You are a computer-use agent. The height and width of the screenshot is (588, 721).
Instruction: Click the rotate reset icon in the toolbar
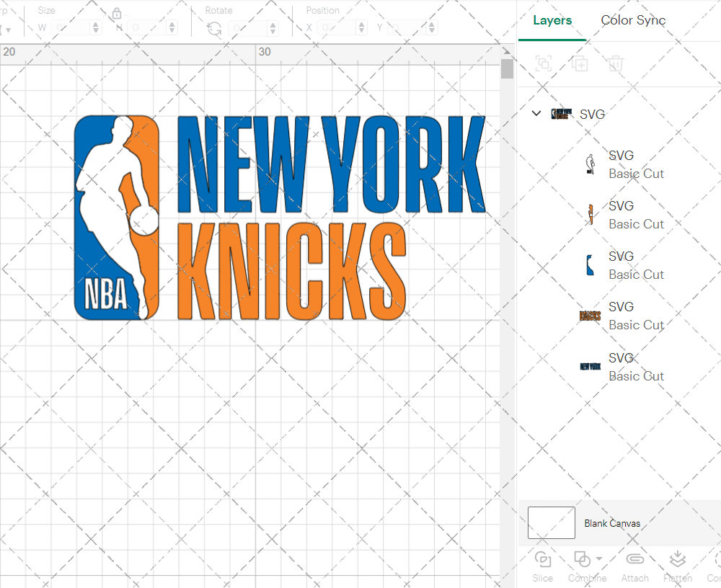point(213,27)
